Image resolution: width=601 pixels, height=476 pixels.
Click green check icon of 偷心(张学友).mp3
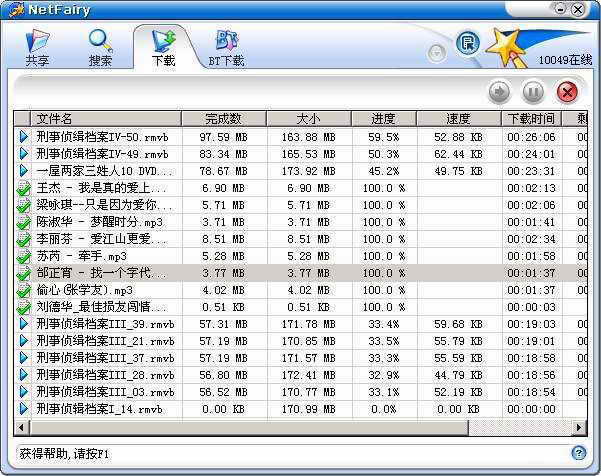pos(24,290)
